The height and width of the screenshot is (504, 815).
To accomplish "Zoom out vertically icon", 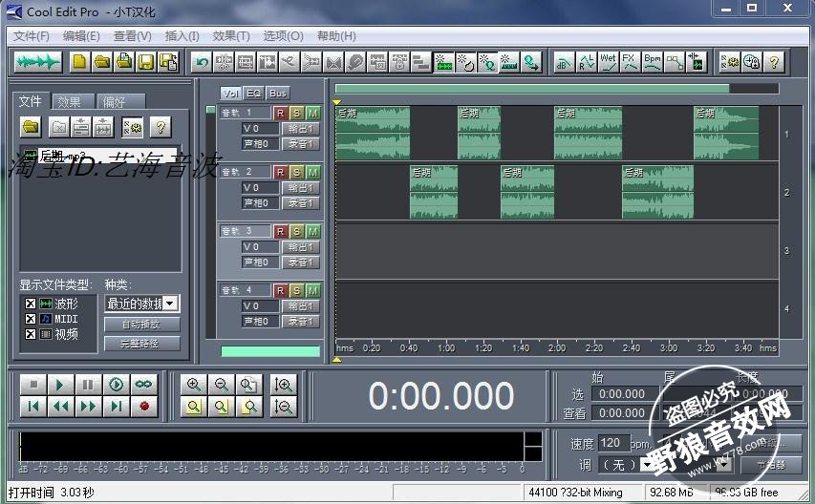I will coord(284,407).
